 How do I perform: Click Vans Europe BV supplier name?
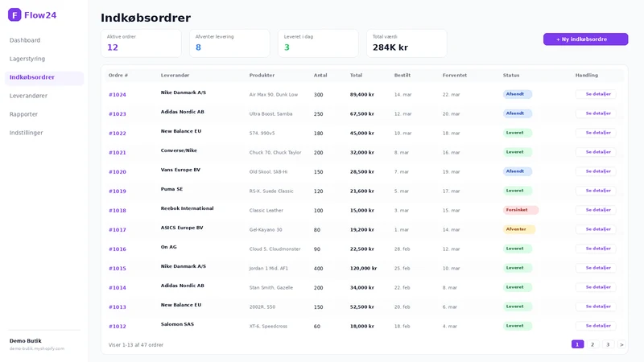[x=180, y=170]
